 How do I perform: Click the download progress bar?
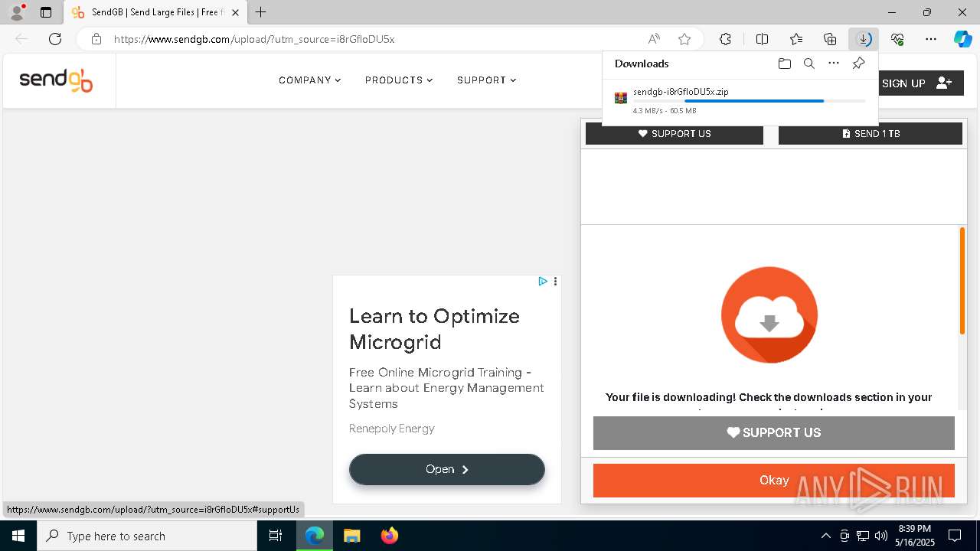pos(750,101)
